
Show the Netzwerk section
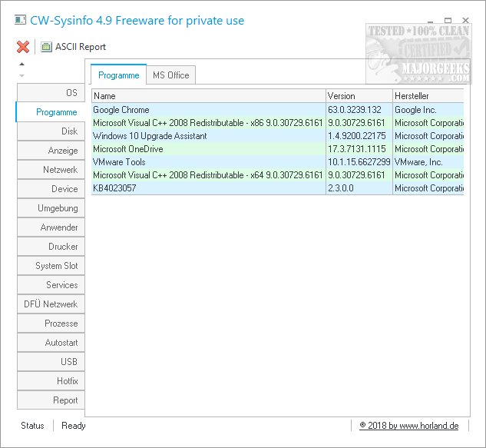(x=50, y=170)
